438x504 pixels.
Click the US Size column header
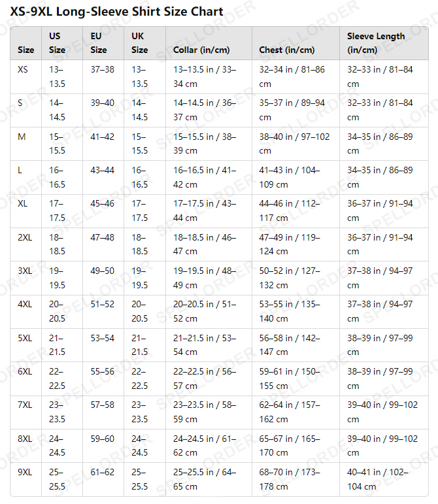(58, 43)
